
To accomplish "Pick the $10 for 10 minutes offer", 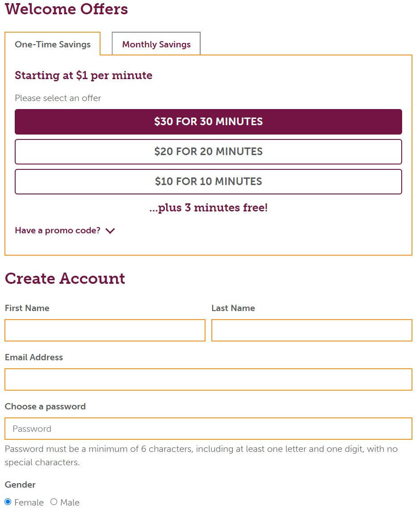I will coord(208,181).
